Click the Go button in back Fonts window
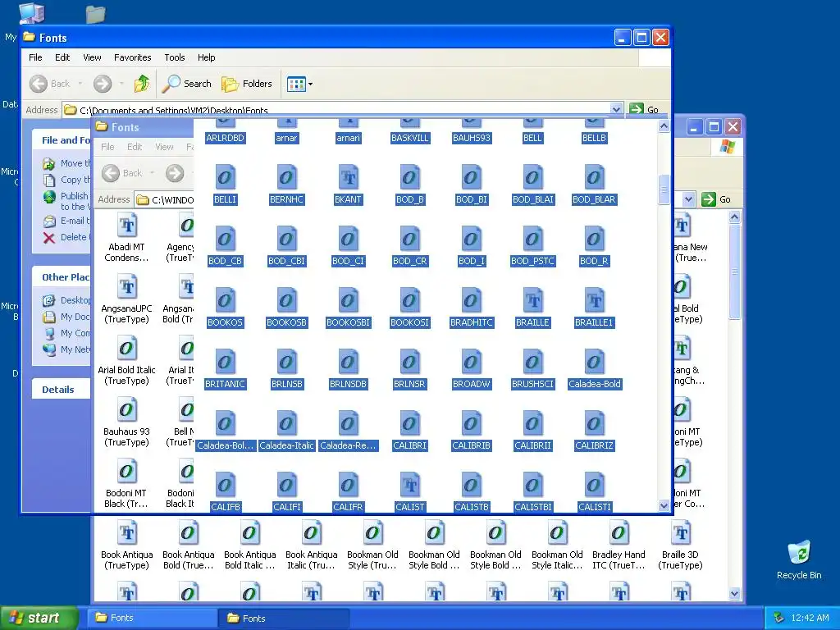Image resolution: width=840 pixels, height=630 pixels. tap(716, 199)
